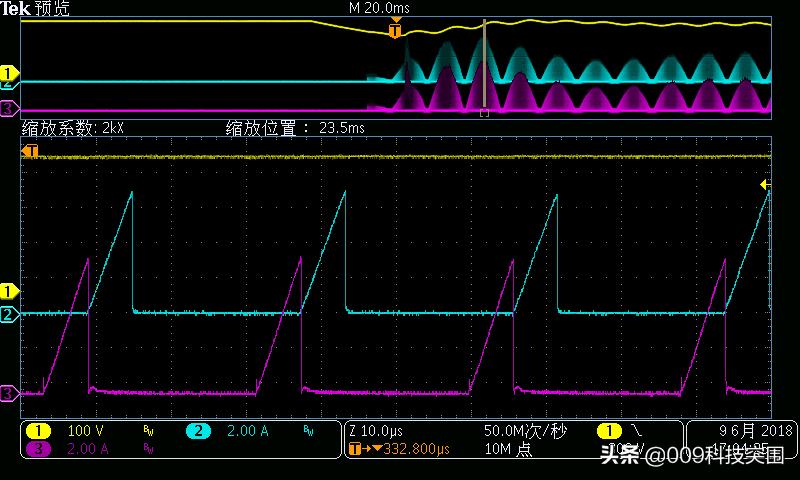Screen dimensions: 800x480
Task: Click the magenta channel 3 badge in bottom readout
Action: point(38,449)
